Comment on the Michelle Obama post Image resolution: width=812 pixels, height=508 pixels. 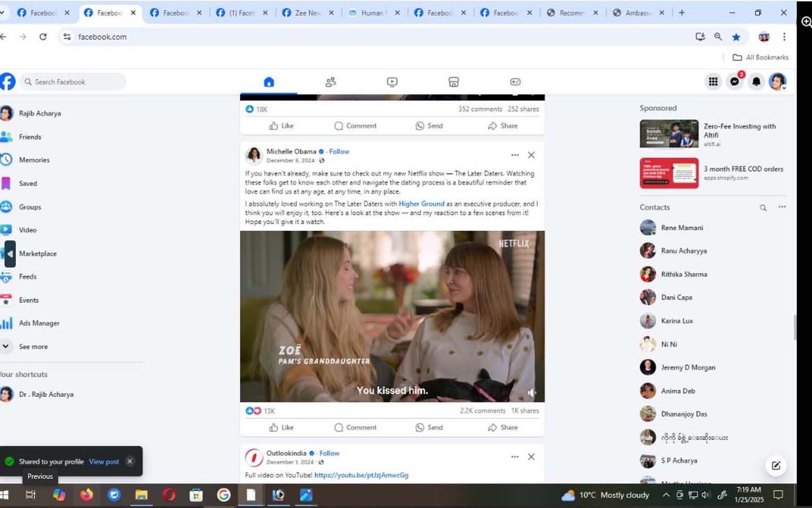(x=355, y=427)
